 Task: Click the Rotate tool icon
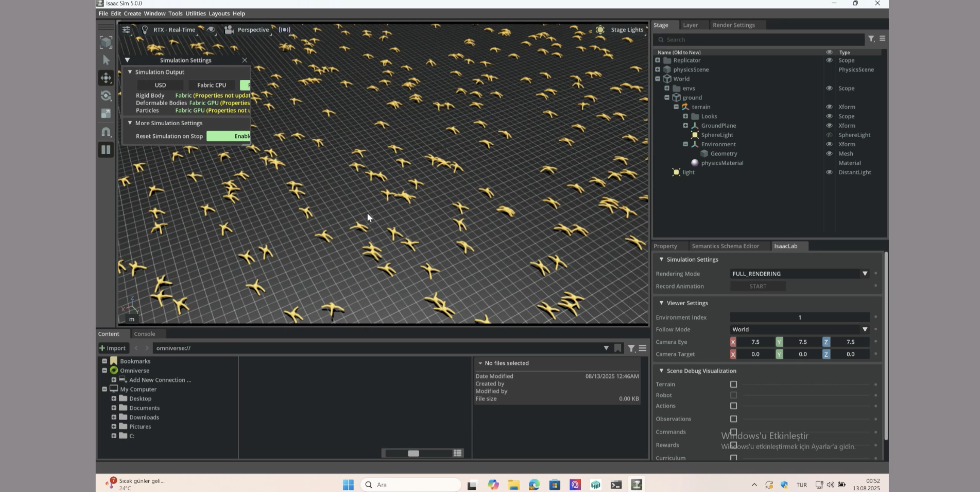click(x=106, y=96)
